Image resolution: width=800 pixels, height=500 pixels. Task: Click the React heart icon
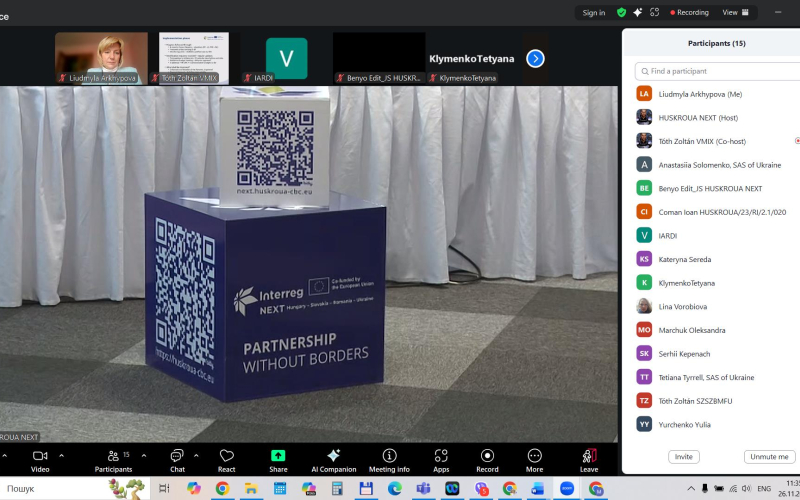(227, 458)
